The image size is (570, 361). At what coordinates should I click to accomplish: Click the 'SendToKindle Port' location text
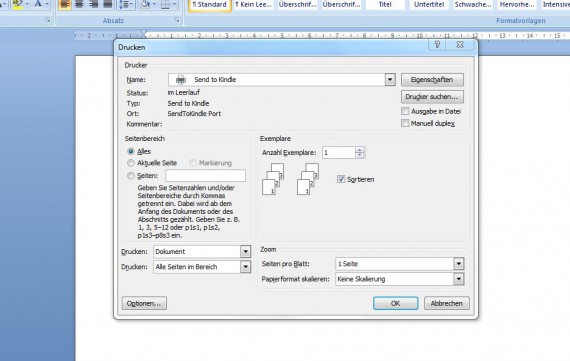pos(194,113)
